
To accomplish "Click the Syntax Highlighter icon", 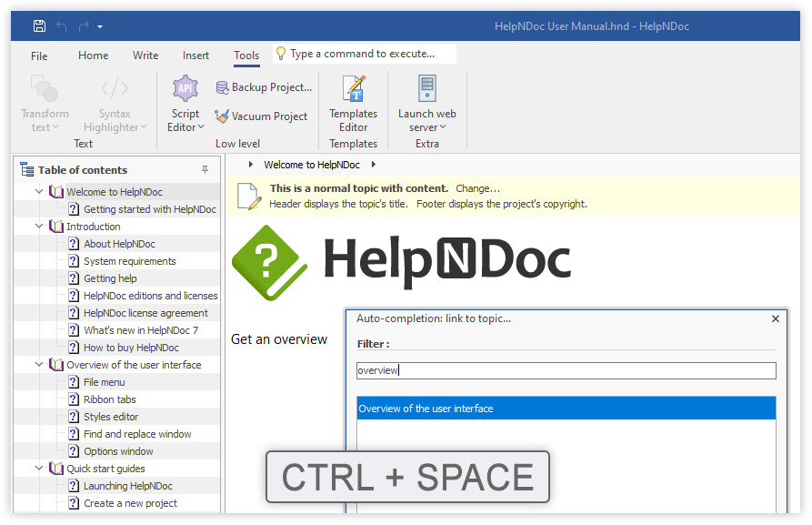I will [115, 88].
